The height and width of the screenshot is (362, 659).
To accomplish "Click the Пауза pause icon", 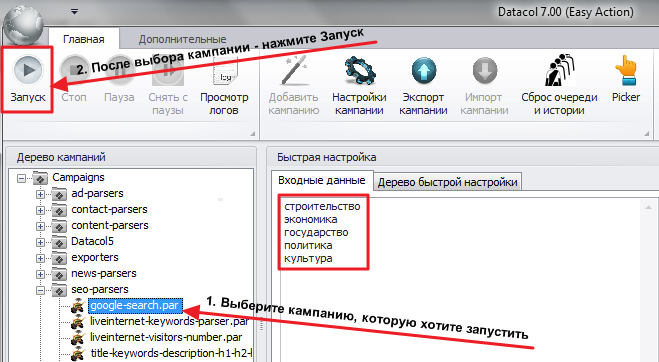I will [119, 70].
